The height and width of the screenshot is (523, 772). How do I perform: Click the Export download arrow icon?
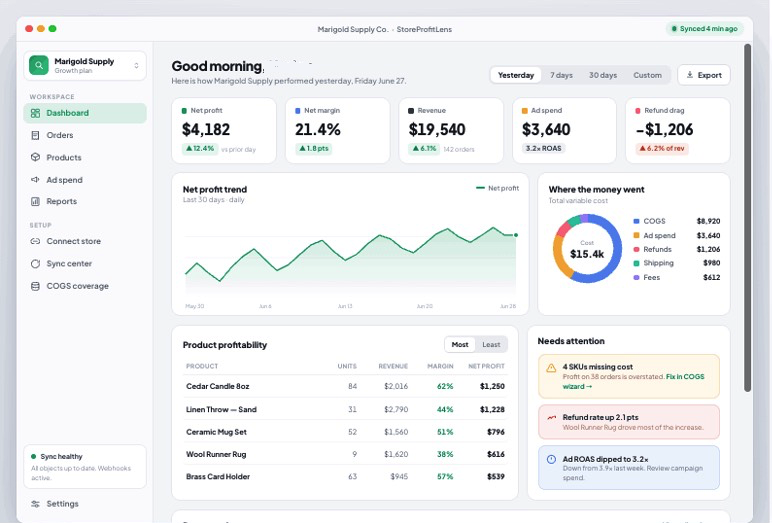(x=690, y=75)
